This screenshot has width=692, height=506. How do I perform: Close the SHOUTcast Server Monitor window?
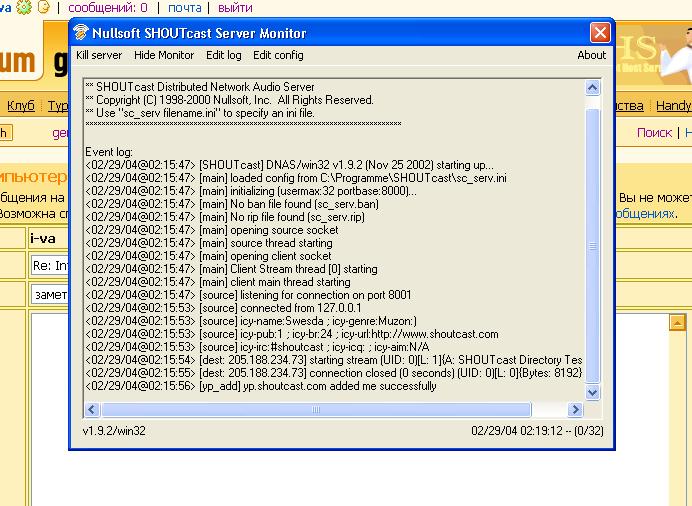click(x=600, y=33)
